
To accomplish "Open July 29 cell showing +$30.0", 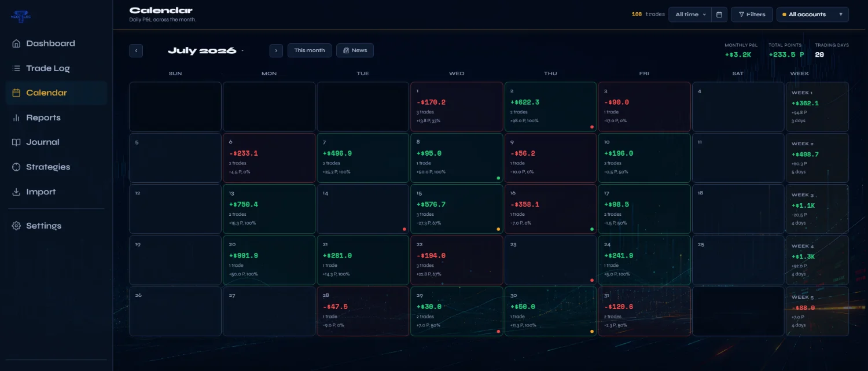I will pyautogui.click(x=457, y=311).
